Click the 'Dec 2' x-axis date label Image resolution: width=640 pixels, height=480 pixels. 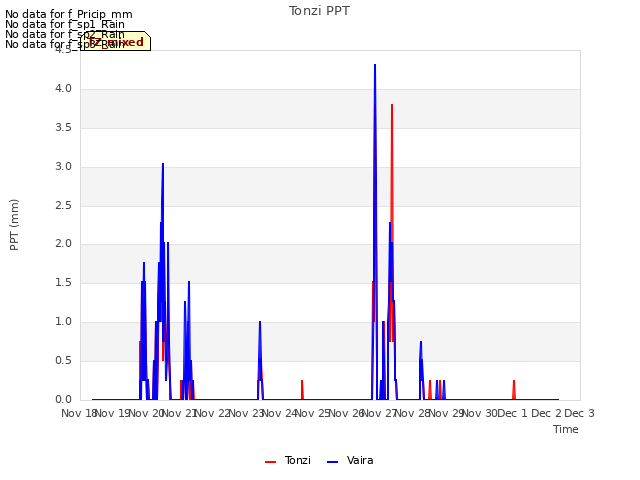pyautogui.click(x=546, y=413)
